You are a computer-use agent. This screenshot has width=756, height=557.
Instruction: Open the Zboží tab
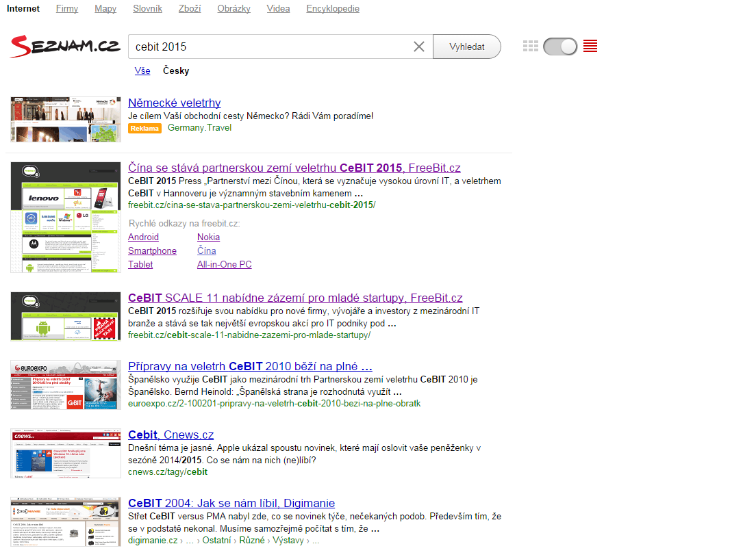pyautogui.click(x=190, y=9)
